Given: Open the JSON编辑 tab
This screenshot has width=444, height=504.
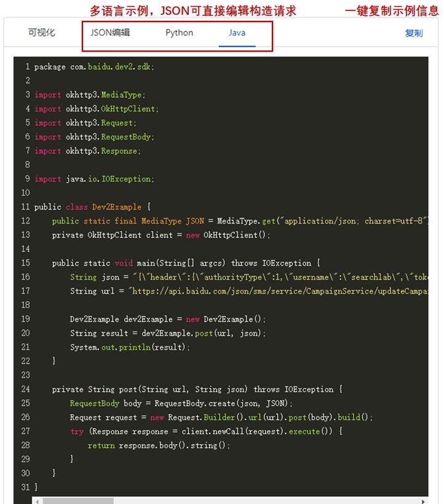Looking at the screenshot, I should click(x=110, y=33).
